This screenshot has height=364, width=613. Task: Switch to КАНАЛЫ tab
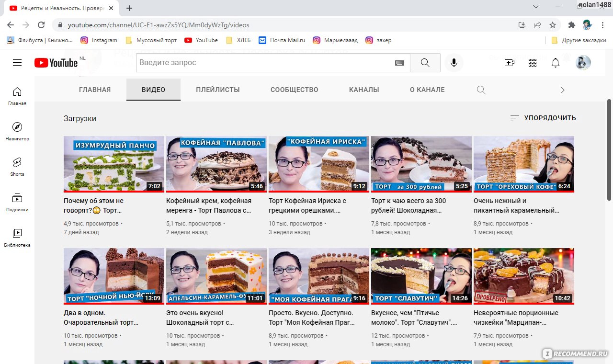point(364,90)
